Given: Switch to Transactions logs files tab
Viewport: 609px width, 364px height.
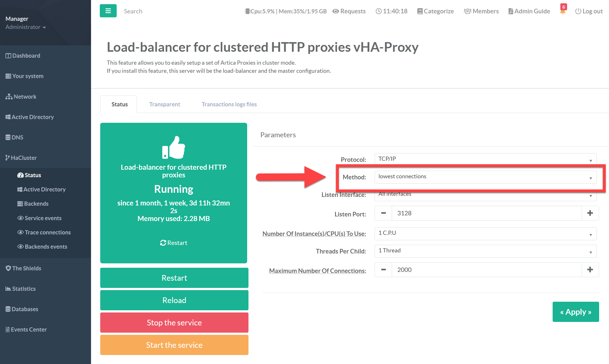Looking at the screenshot, I should click(x=229, y=104).
